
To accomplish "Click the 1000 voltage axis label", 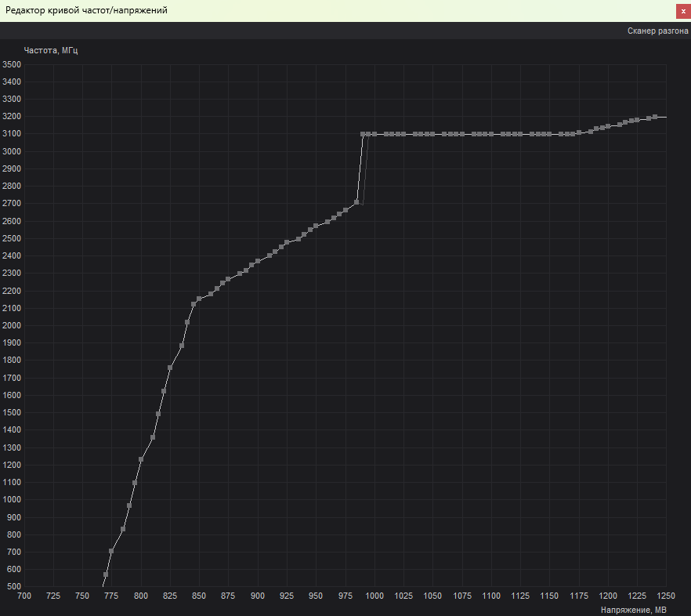I will (x=374, y=596).
